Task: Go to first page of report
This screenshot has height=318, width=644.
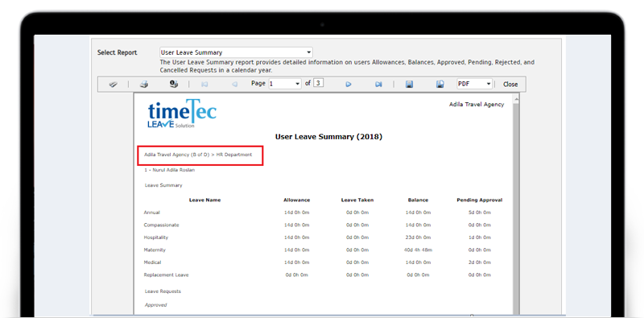Action: pos(204,85)
